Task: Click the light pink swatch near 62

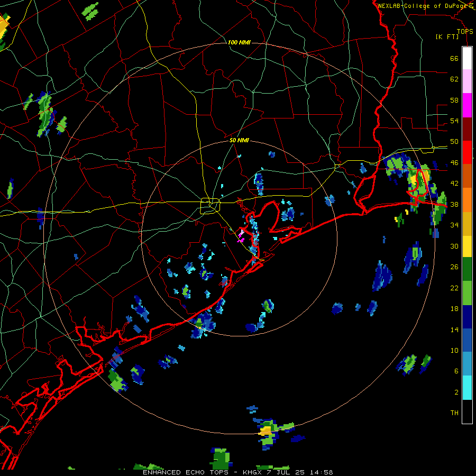Action: [467, 81]
